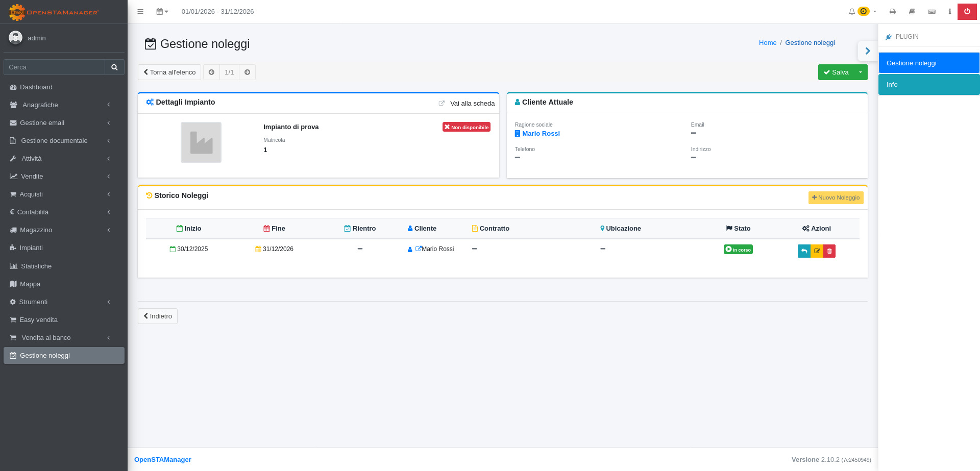Click the red power logout icon
980x471 pixels.
pos(967,11)
